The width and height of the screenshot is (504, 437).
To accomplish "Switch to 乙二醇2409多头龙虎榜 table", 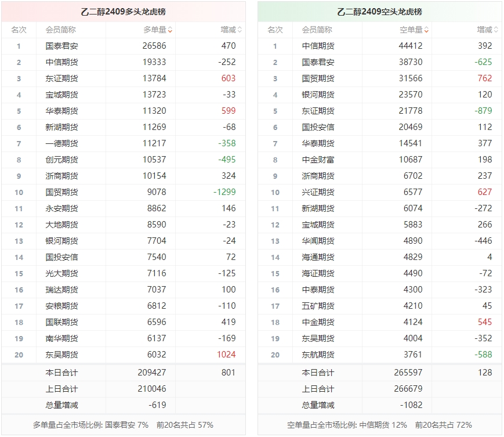I will pos(125,10).
